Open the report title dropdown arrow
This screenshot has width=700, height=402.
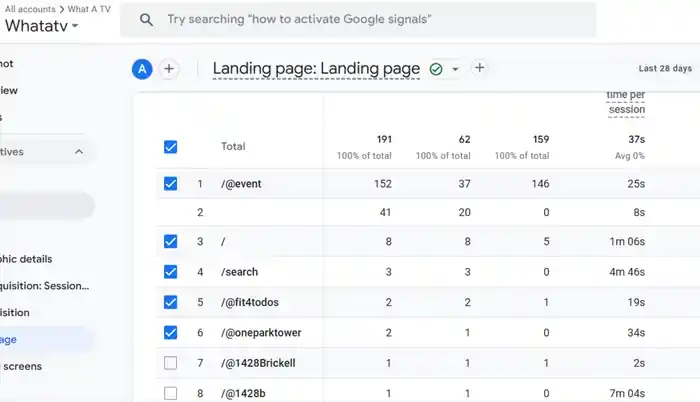click(455, 69)
